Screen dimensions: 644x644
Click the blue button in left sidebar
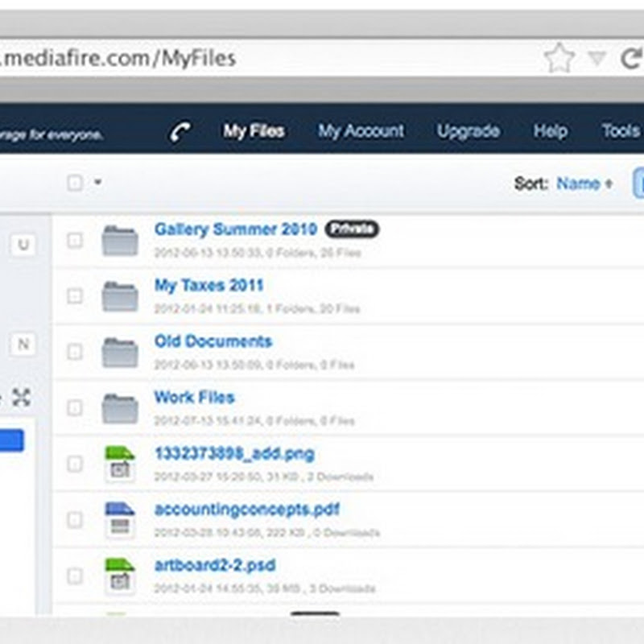pos(12,440)
